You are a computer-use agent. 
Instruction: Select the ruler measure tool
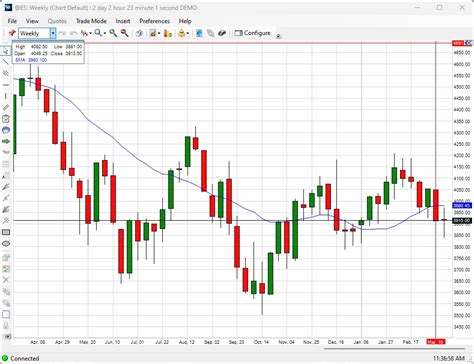tap(6, 108)
